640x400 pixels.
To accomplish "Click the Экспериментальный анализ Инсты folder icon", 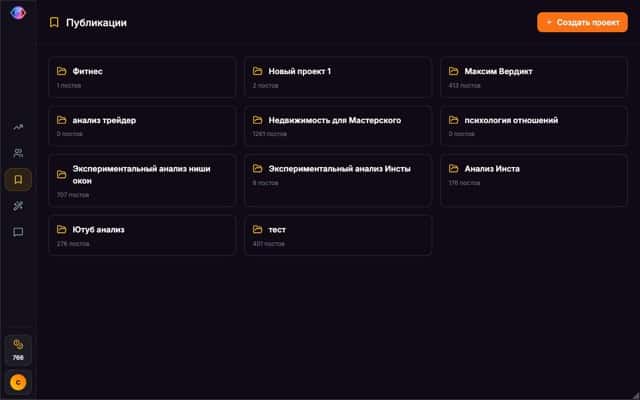I will pos(258,169).
